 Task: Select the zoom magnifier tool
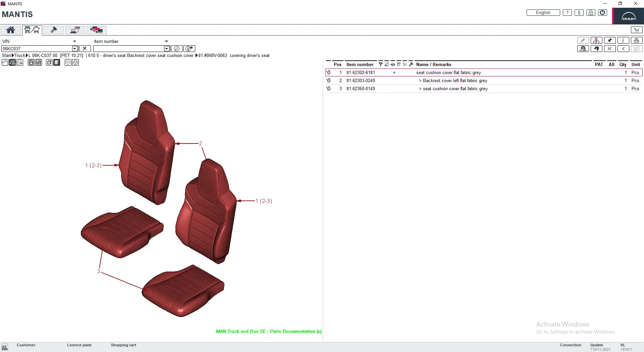point(20,62)
